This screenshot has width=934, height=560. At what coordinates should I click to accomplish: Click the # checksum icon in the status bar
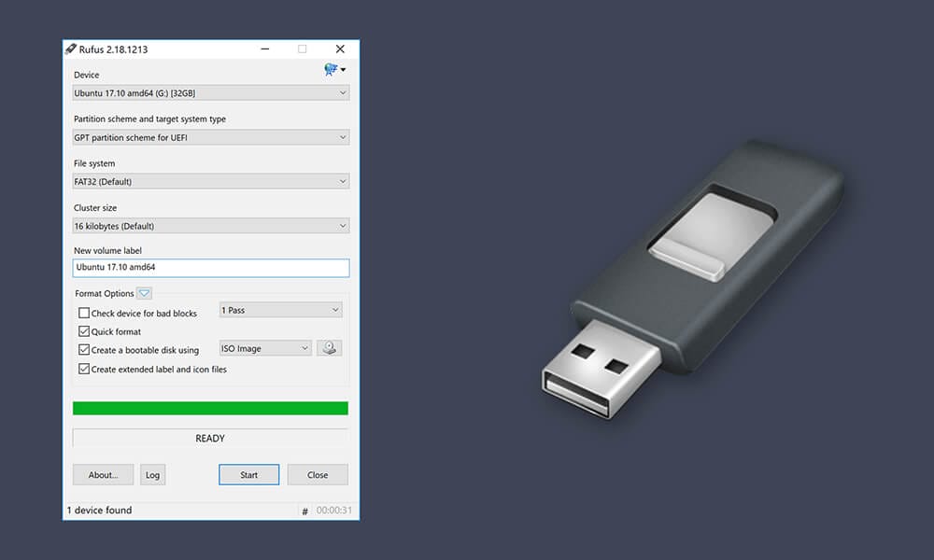tap(304, 511)
